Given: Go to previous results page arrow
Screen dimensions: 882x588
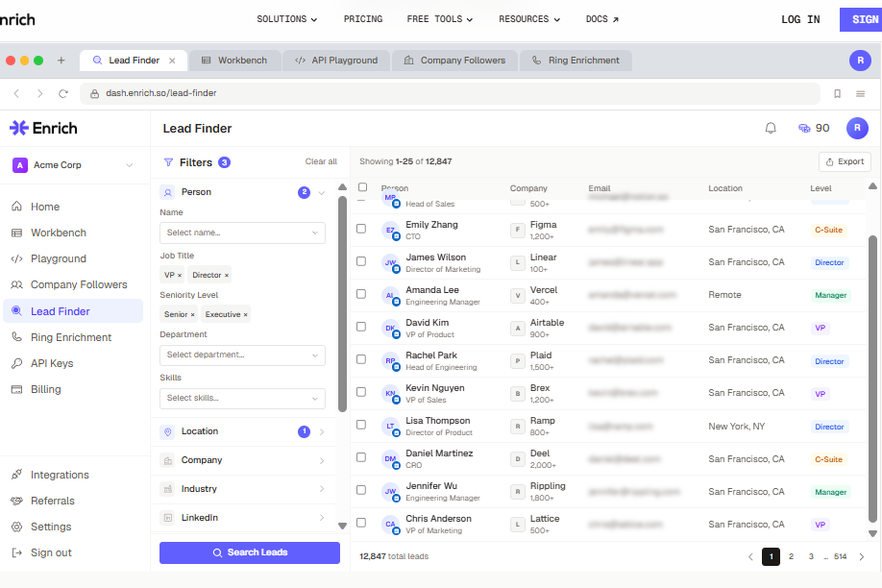Looking at the screenshot, I should pyautogui.click(x=750, y=556).
